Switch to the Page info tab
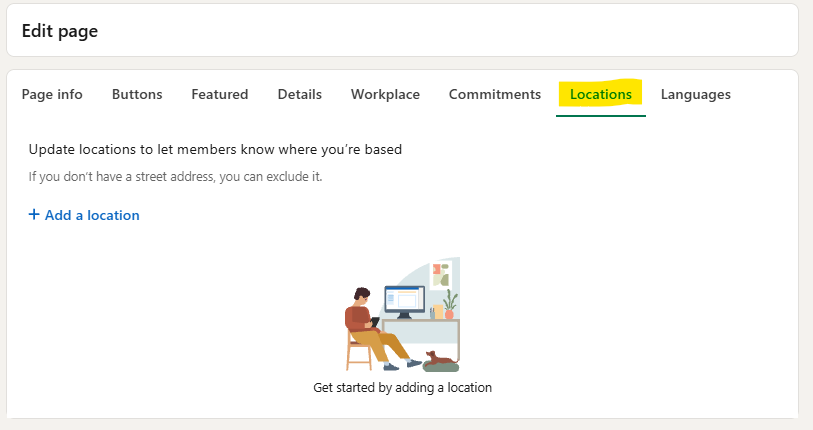 52,94
